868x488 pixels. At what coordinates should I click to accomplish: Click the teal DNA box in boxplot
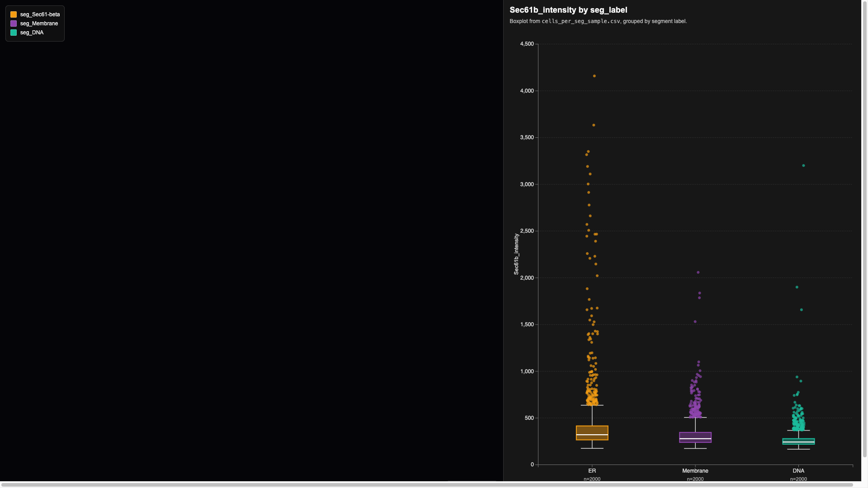click(798, 441)
